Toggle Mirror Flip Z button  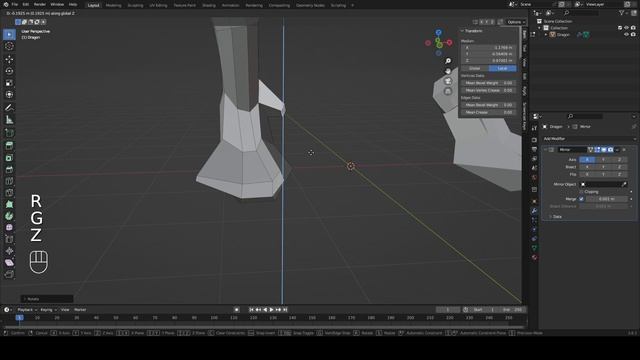619,174
